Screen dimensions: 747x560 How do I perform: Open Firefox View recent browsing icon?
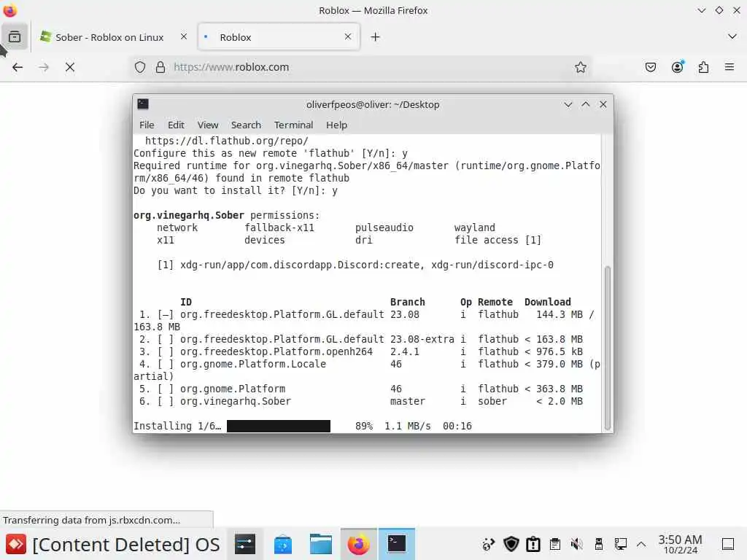click(15, 36)
